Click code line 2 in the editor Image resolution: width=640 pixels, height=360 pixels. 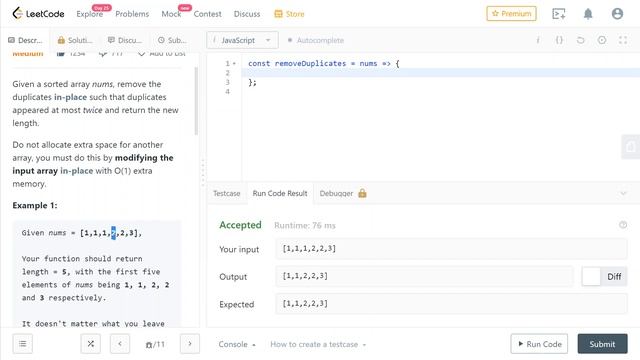pos(441,73)
